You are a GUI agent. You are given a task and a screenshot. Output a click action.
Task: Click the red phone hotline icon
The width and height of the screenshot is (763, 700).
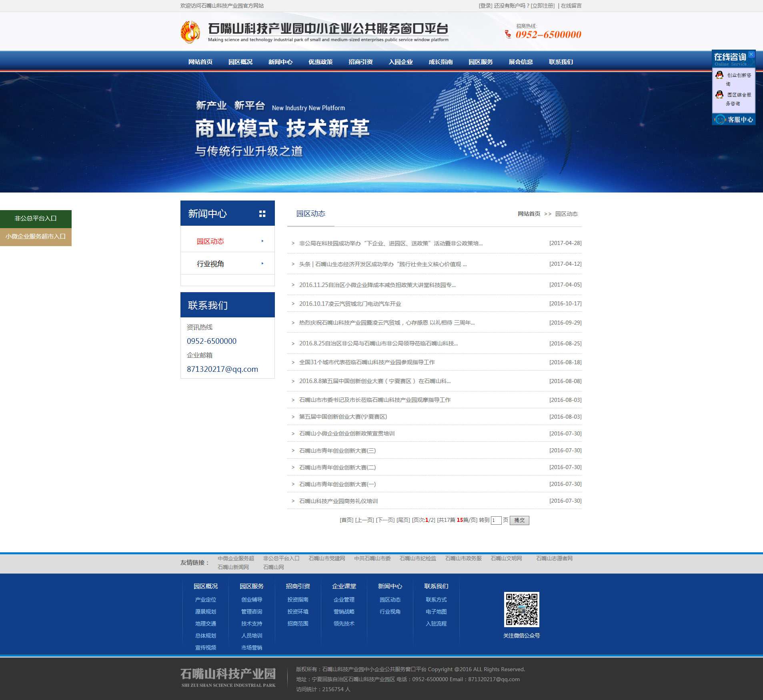508,34
